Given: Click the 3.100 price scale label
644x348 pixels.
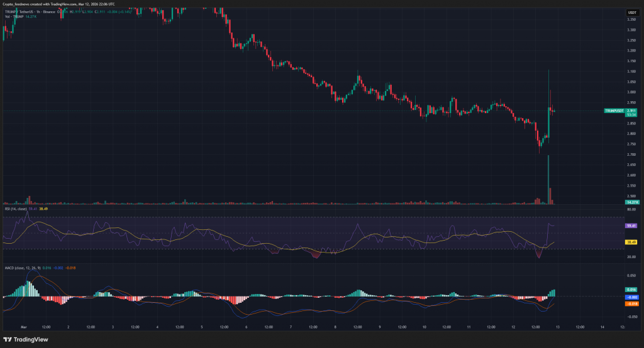Looking at the screenshot, I should (x=631, y=72).
